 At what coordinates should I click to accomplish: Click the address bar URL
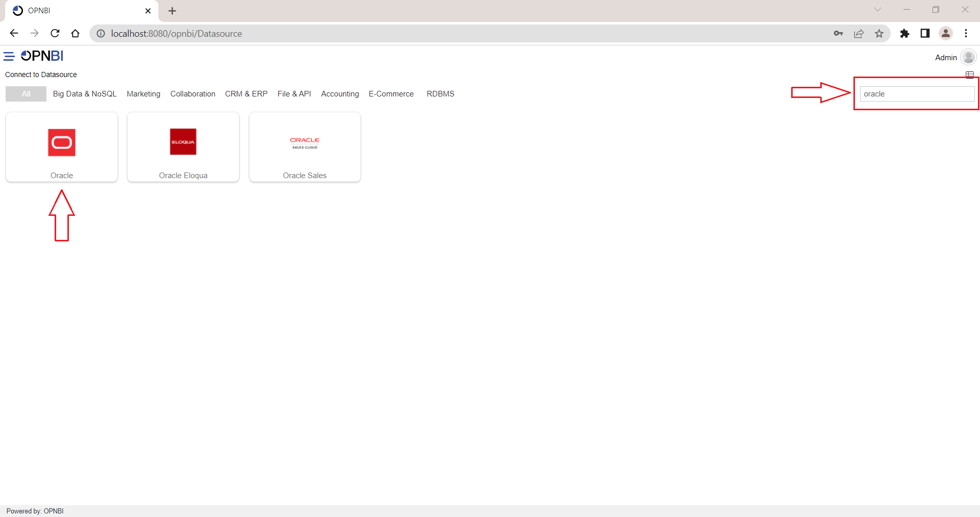click(x=177, y=34)
